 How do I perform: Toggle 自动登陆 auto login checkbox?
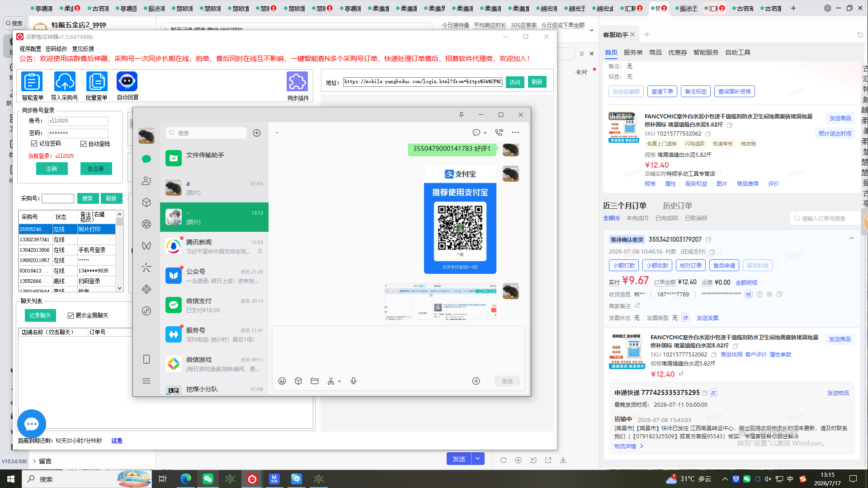[x=84, y=144]
